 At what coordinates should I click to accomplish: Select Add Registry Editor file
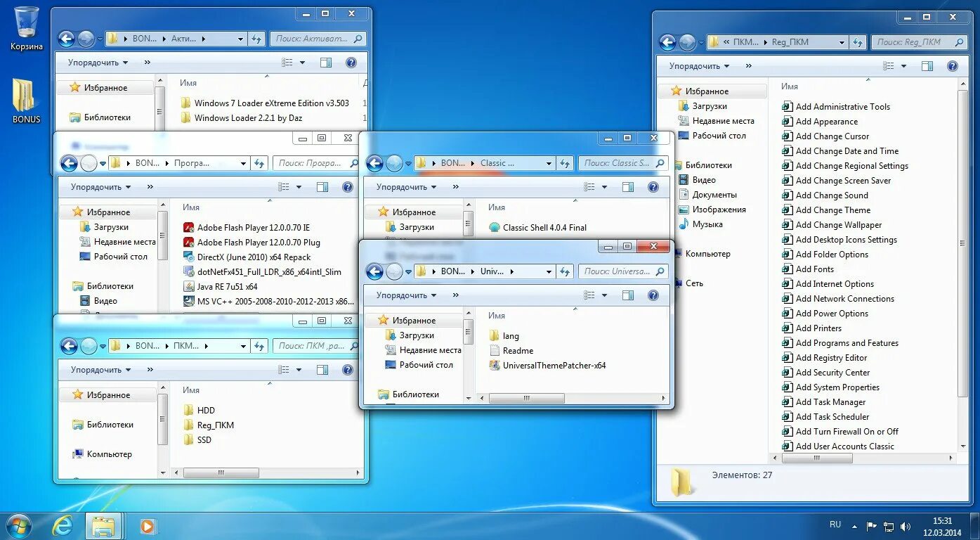click(x=825, y=358)
